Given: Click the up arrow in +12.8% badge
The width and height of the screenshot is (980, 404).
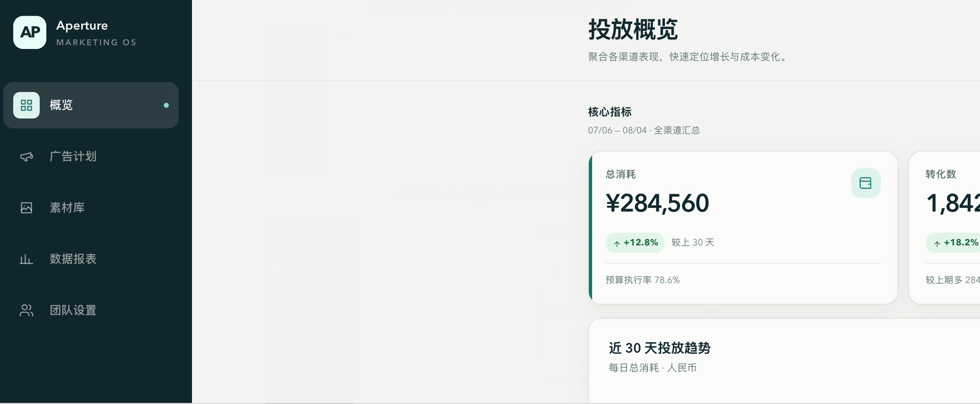Looking at the screenshot, I should [617, 244].
